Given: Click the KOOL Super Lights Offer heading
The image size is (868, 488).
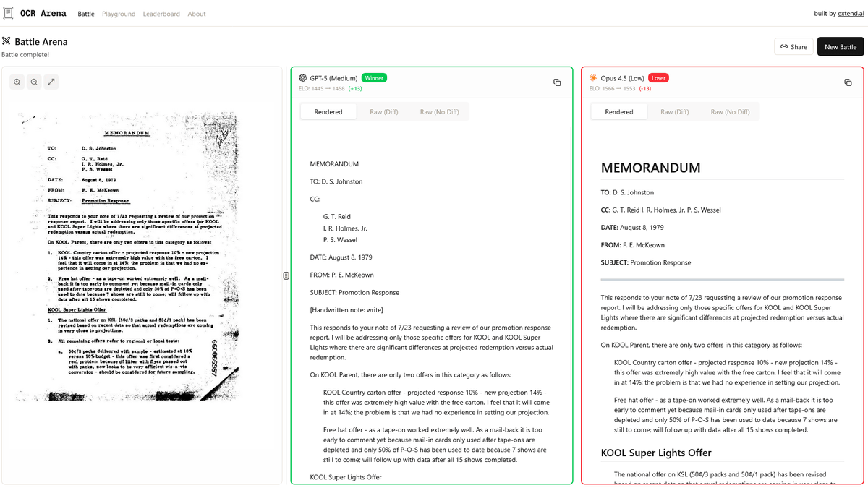Looking at the screenshot, I should (656, 453).
